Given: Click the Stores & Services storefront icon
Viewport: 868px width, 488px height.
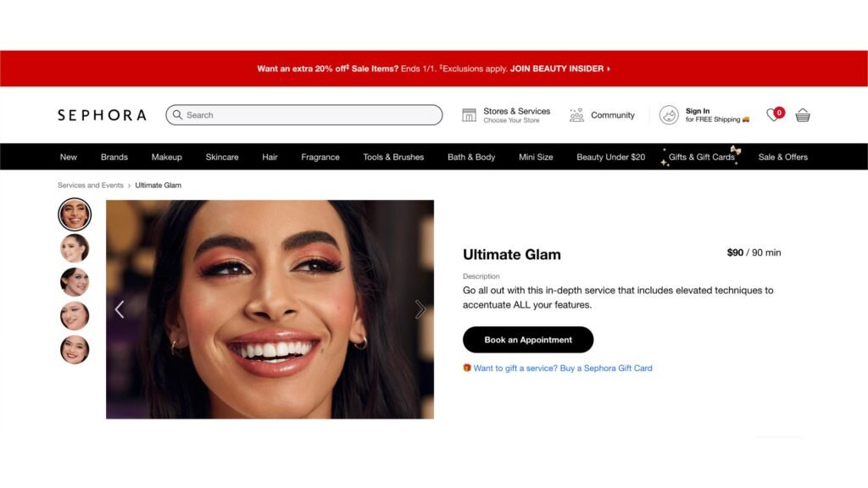Looking at the screenshot, I should click(469, 115).
